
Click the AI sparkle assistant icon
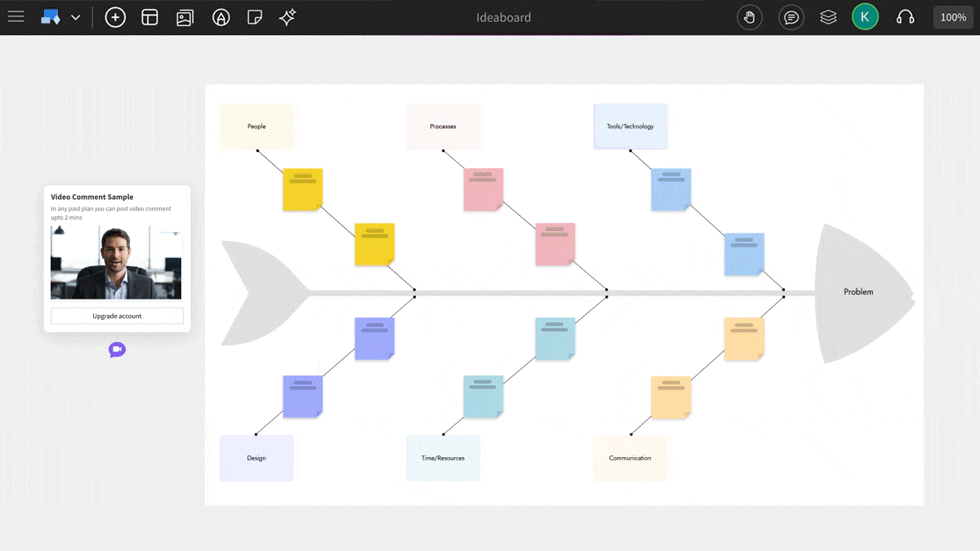tap(287, 16)
